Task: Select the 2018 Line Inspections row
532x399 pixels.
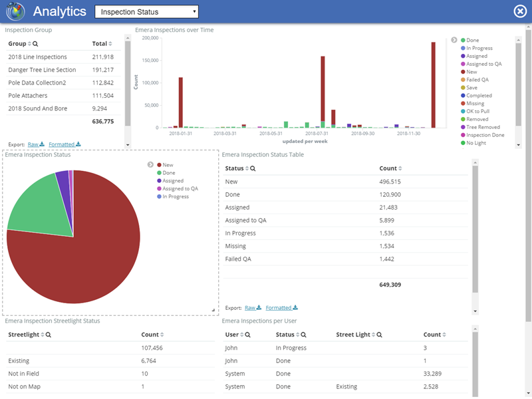Action: [x=63, y=57]
